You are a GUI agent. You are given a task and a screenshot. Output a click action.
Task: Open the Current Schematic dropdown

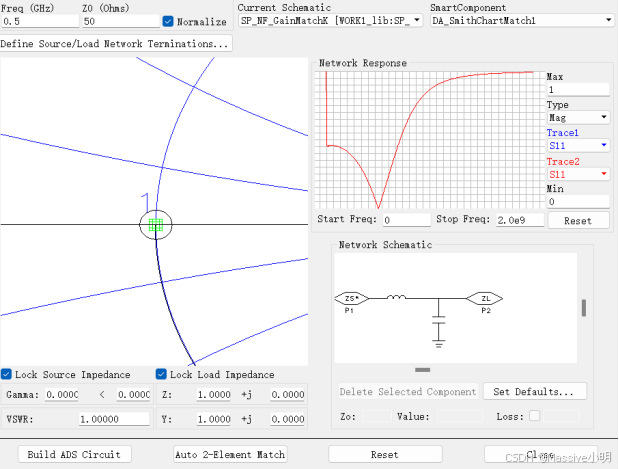[330, 21]
